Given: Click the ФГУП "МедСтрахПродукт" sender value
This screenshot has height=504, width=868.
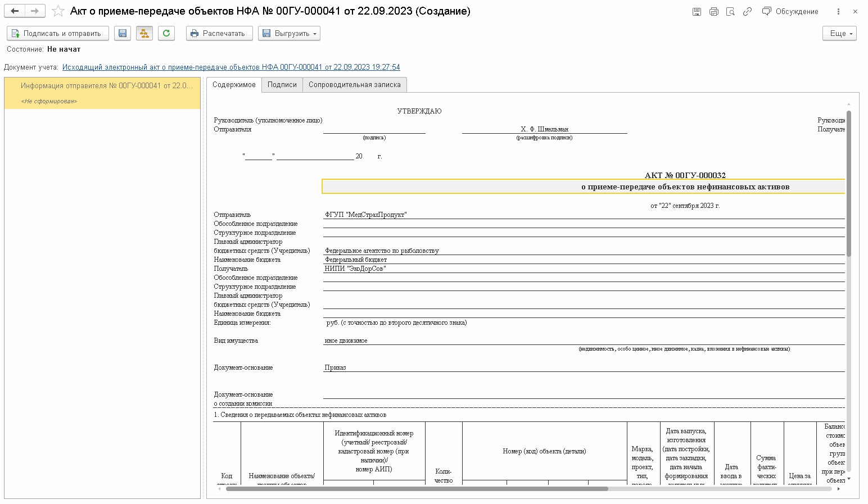Looking at the screenshot, I should pyautogui.click(x=365, y=215).
